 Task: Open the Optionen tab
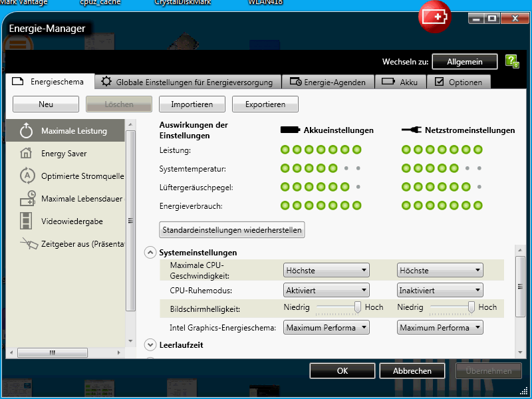[x=459, y=82]
